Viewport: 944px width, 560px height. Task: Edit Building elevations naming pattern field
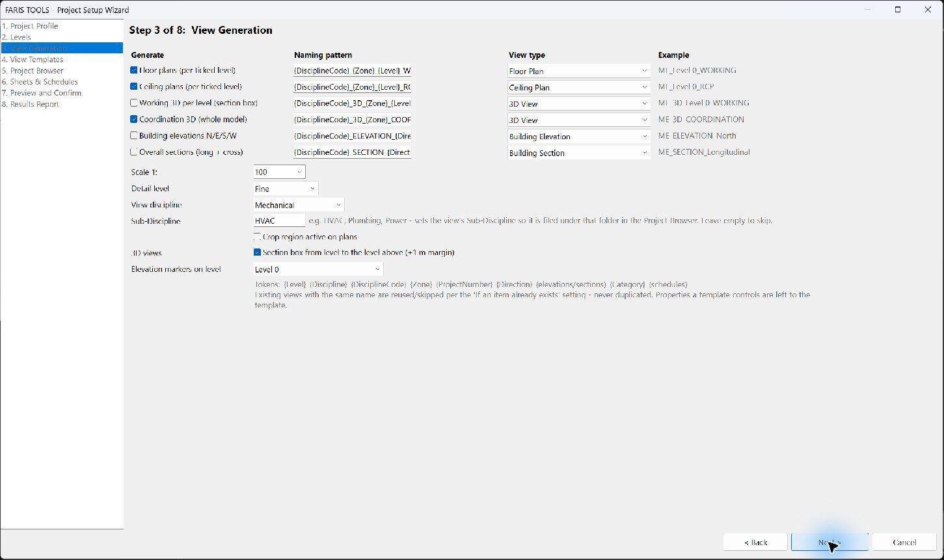click(x=352, y=136)
